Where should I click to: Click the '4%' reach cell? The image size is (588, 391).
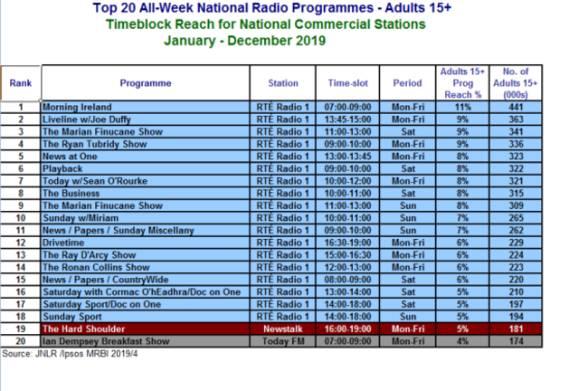click(462, 341)
